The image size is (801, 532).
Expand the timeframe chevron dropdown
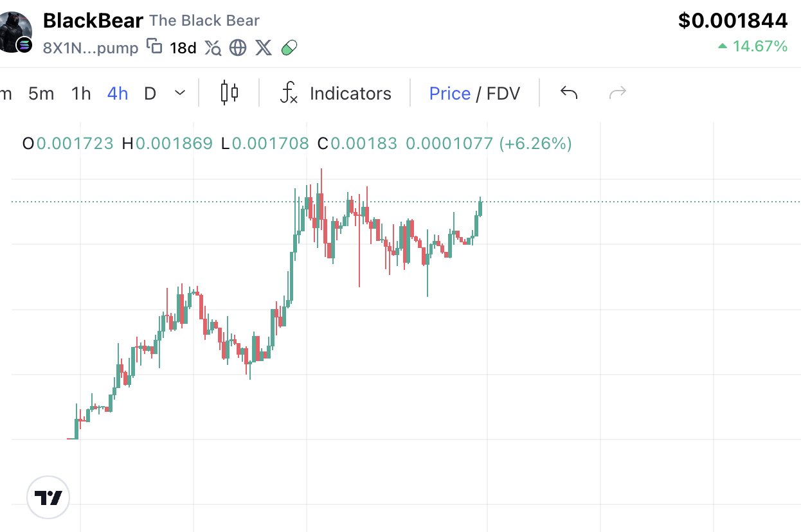point(181,93)
